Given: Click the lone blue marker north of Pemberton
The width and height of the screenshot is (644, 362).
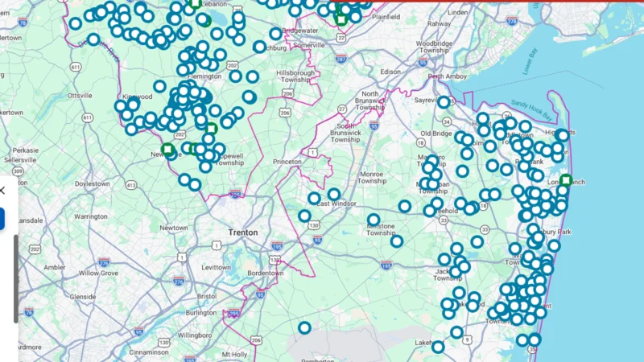Looking at the screenshot, I should (x=304, y=327).
